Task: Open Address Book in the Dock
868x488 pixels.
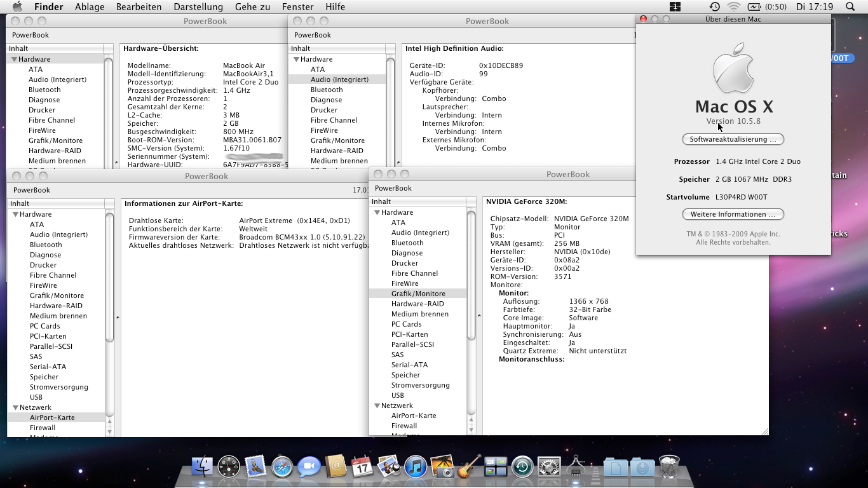Action: pos(336,468)
